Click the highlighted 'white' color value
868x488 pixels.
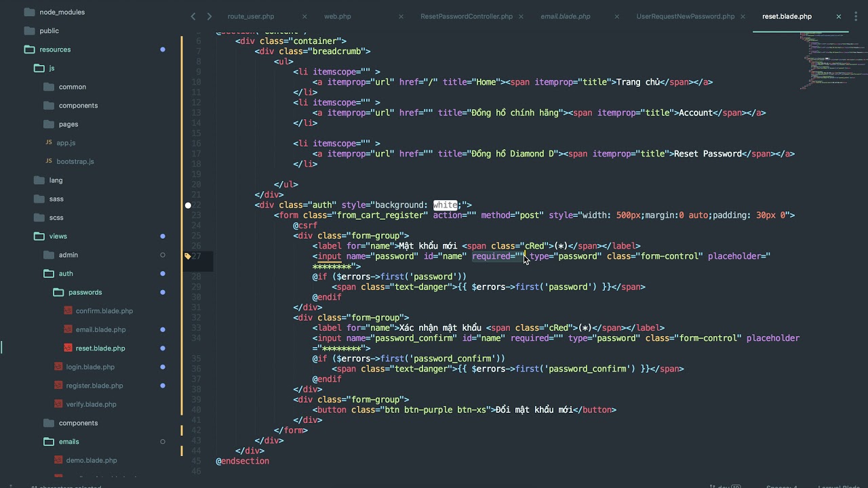(446, 205)
